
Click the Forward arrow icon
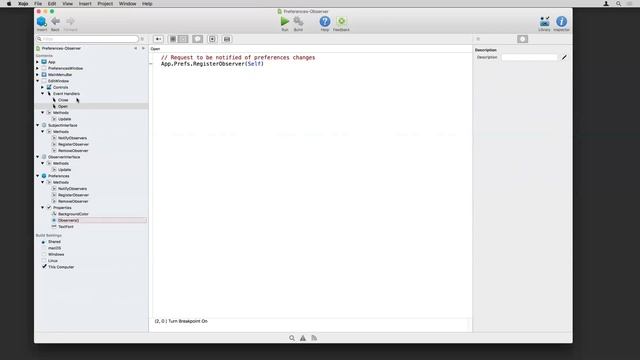click(70, 21)
